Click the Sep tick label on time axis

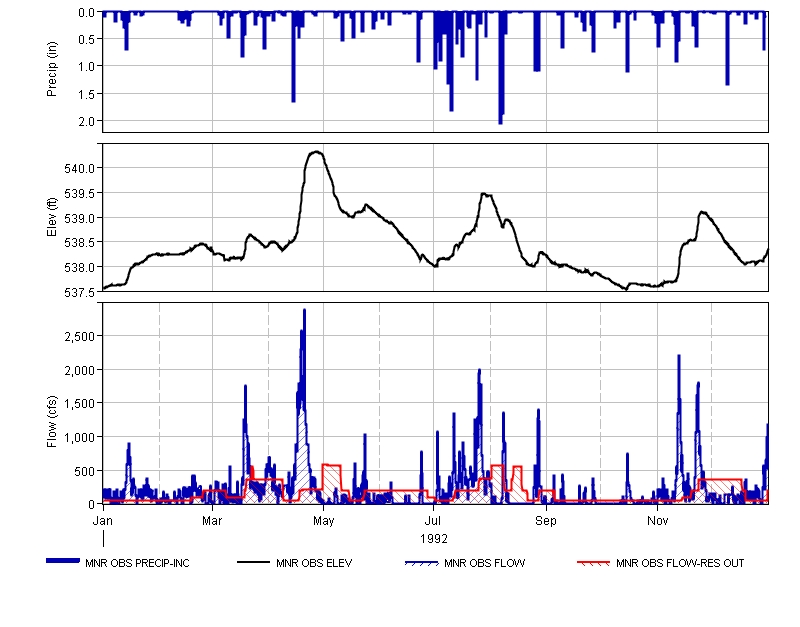click(x=545, y=521)
